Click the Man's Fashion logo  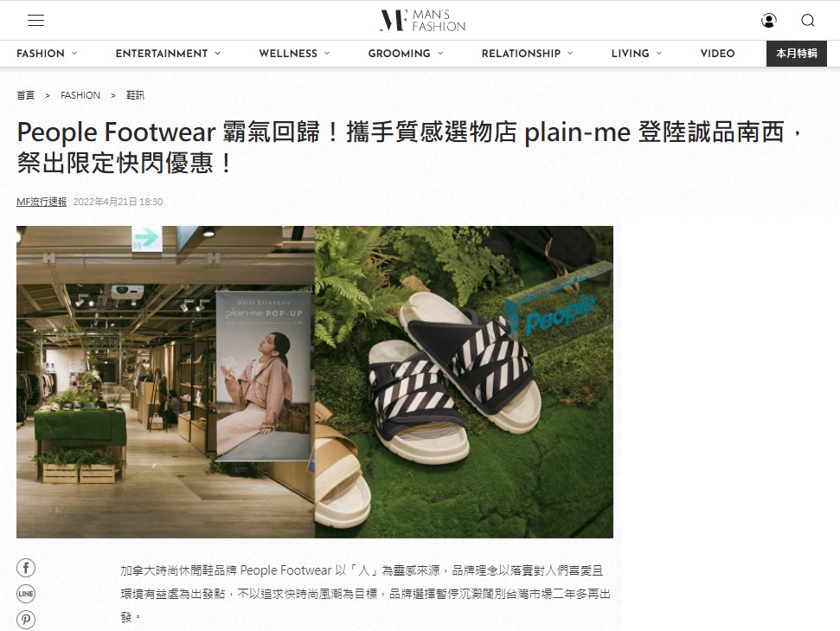[x=422, y=21]
